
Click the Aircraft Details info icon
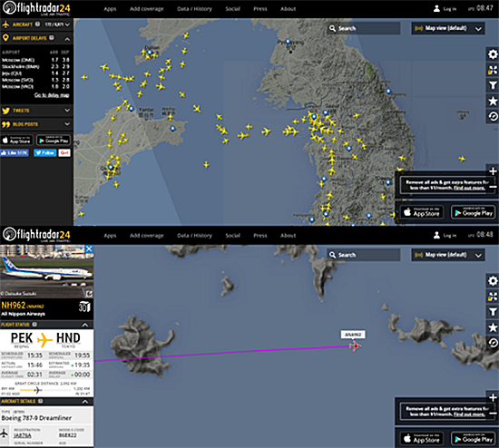[41, 401]
